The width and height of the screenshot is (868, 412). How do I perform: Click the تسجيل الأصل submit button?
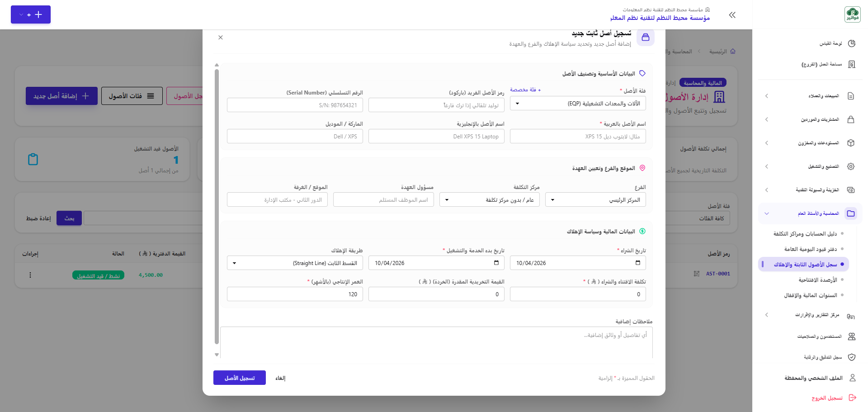240,378
